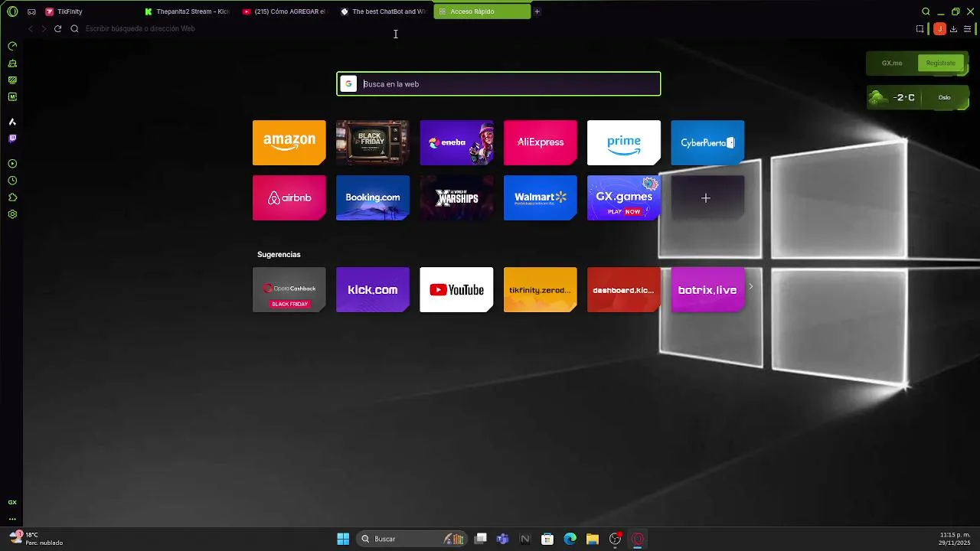Image resolution: width=980 pixels, height=551 pixels.
Task: Click the Oslo location label
Action: [944, 97]
